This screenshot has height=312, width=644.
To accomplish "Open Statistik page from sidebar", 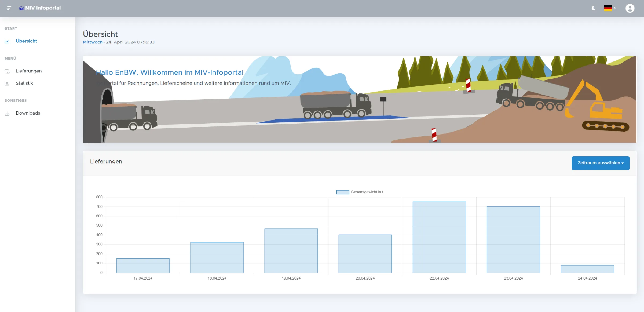I will tap(24, 83).
